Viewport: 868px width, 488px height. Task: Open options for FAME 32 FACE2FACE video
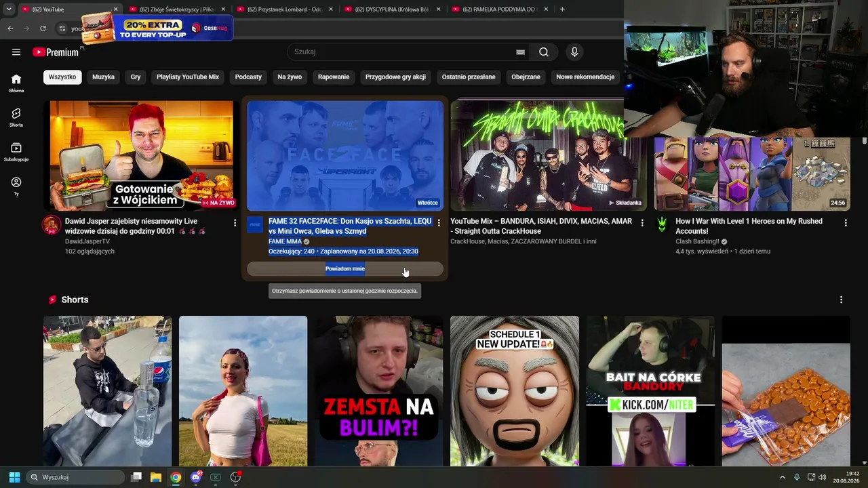(439, 222)
